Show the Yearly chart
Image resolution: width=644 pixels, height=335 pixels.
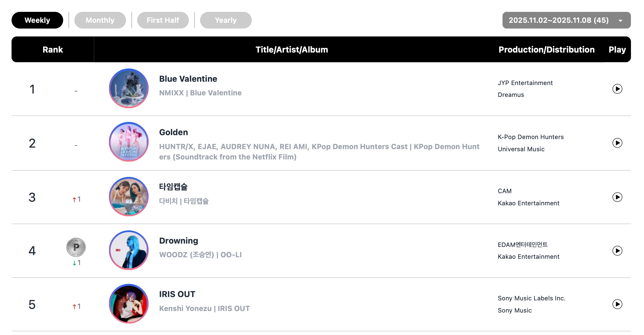point(226,20)
